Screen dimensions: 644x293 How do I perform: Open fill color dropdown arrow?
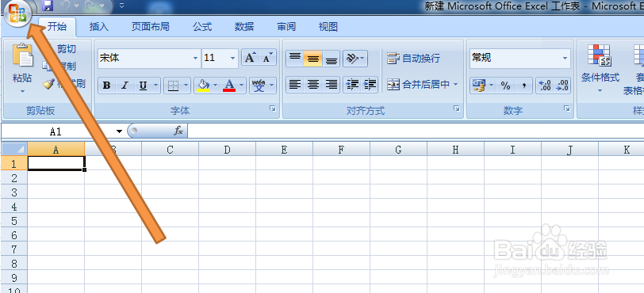point(216,86)
